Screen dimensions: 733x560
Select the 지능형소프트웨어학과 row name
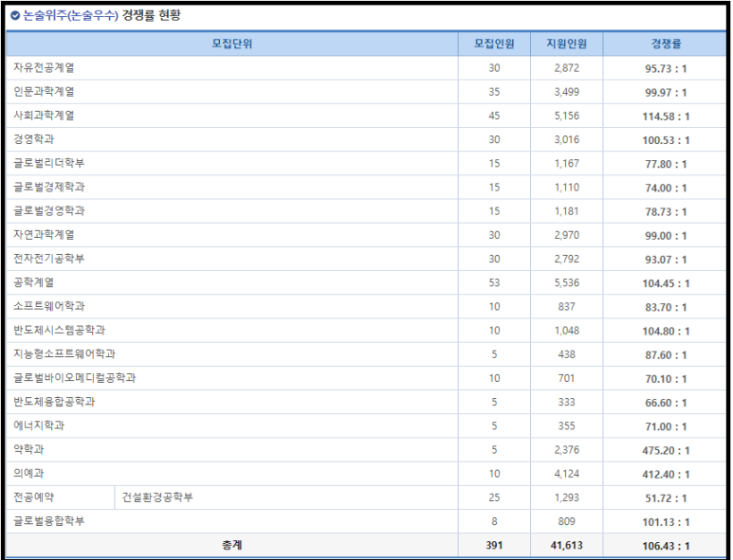pyautogui.click(x=64, y=353)
